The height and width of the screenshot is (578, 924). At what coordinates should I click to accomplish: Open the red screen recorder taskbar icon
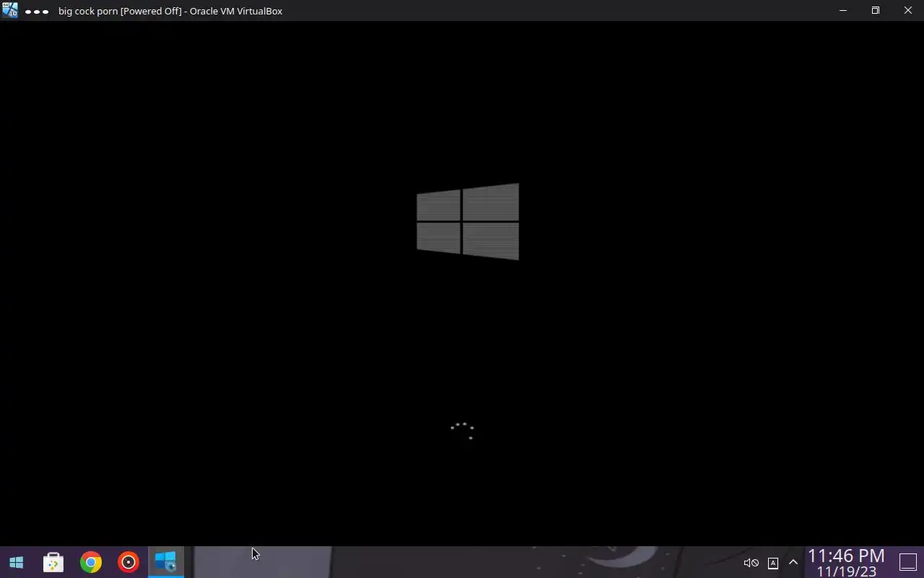click(x=128, y=562)
